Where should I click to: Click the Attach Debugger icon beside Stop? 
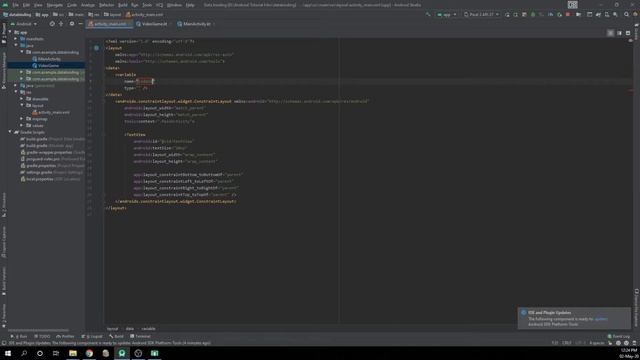click(559, 14)
